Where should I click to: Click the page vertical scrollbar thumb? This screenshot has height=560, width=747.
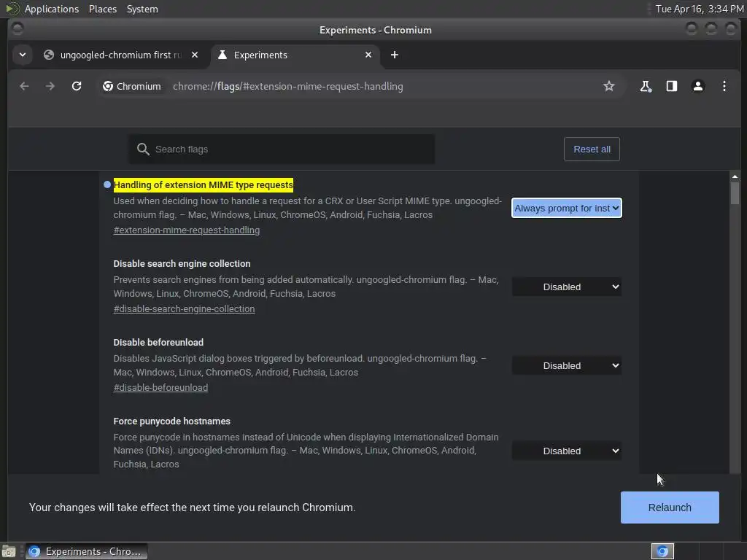(x=735, y=192)
